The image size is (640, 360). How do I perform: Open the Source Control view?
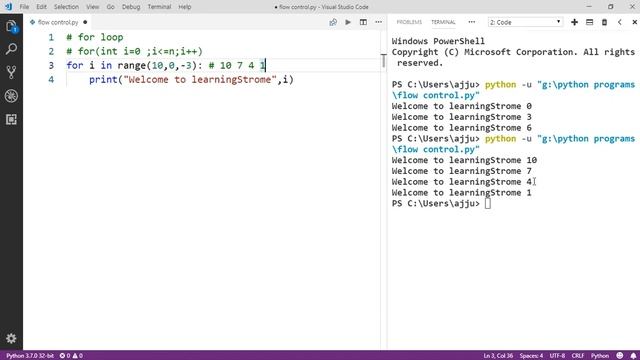(x=11, y=72)
